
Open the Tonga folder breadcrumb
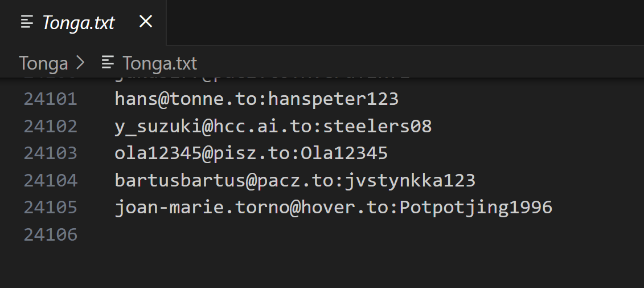(x=43, y=63)
